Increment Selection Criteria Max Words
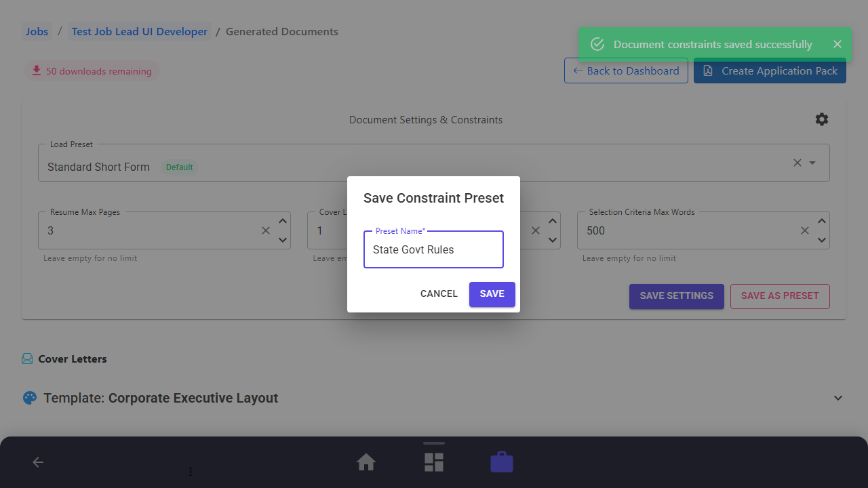This screenshot has height=488, width=868. tap(822, 221)
